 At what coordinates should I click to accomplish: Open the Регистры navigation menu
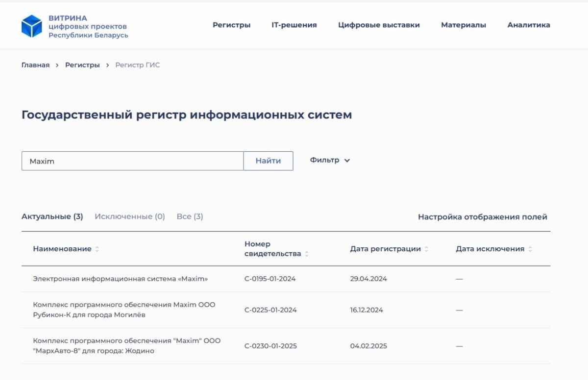click(231, 25)
